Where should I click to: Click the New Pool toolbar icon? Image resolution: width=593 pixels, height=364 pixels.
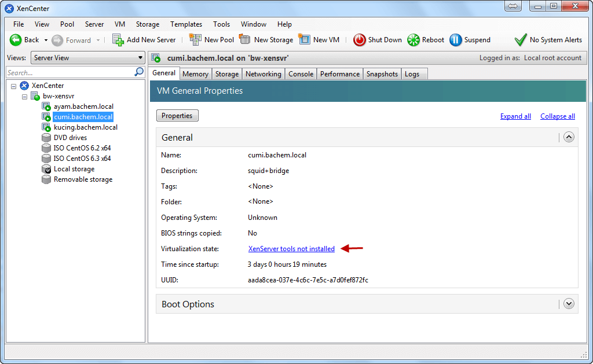click(195, 39)
